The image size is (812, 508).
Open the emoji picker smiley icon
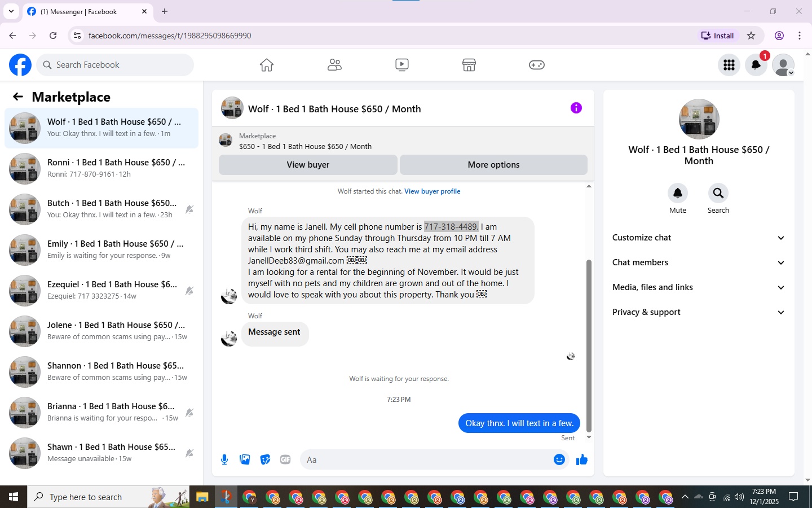[x=559, y=459]
